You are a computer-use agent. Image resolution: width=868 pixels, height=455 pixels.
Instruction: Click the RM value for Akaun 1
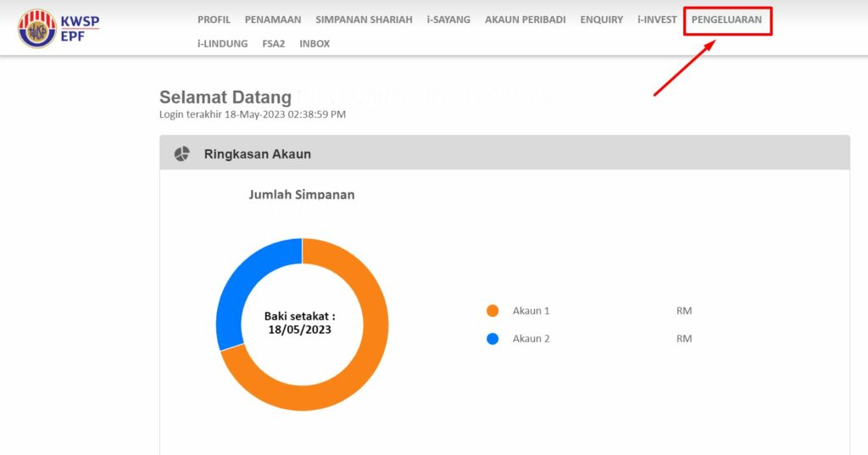click(x=684, y=310)
